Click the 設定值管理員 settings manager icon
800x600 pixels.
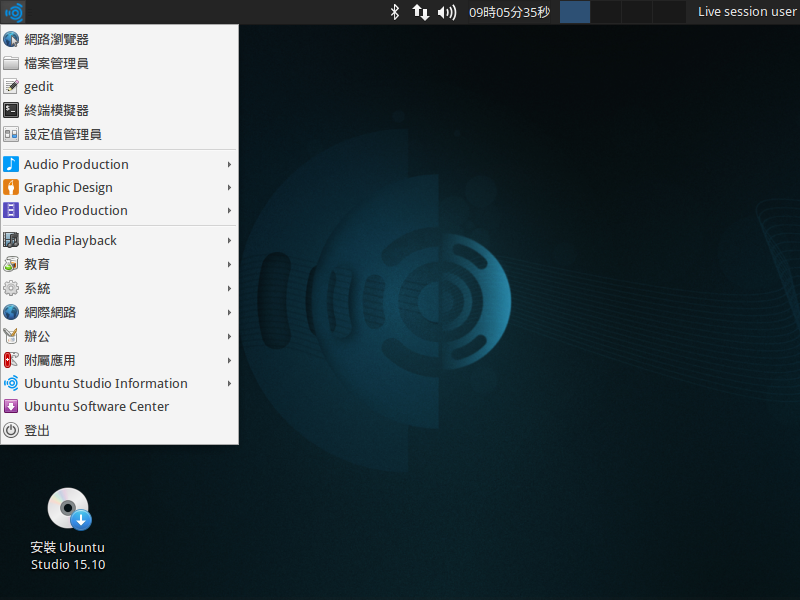[11, 134]
